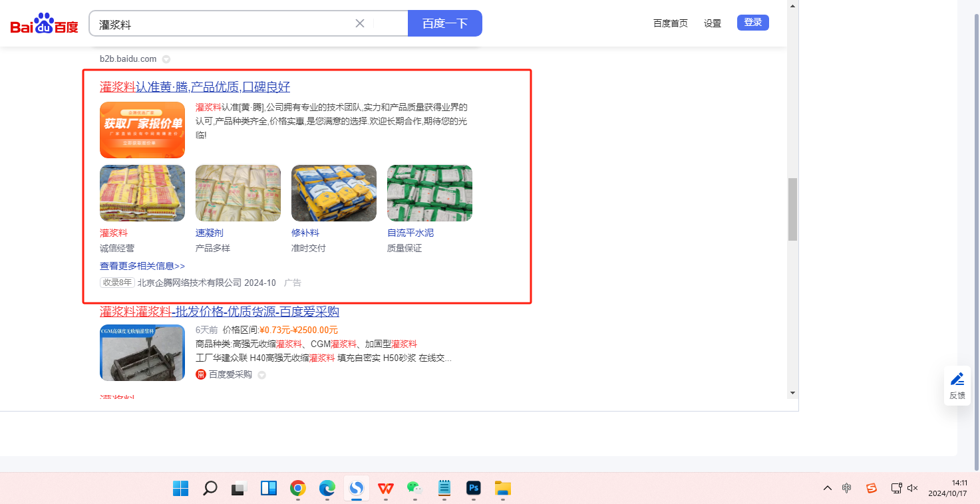The width and height of the screenshot is (980, 504).
Task: Click 北京企腾网络技术有限公司 advertiser name
Action: pyautogui.click(x=190, y=283)
